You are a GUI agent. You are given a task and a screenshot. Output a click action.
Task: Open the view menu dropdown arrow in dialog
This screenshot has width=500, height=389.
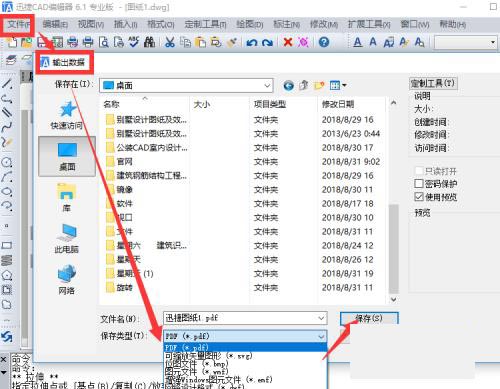(344, 86)
